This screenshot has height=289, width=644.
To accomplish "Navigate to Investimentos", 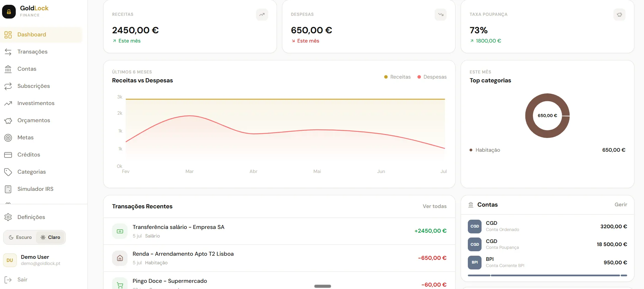I will (41, 103).
